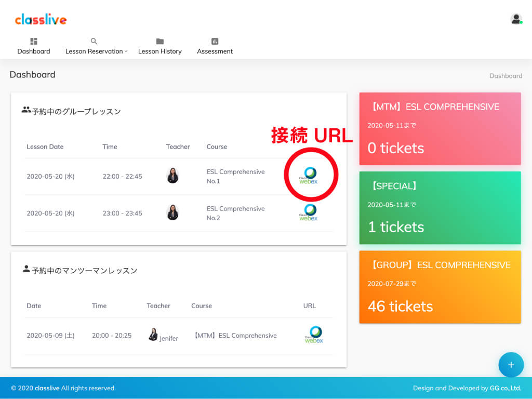Viewport: 532px width, 399px height.
Task: Click the Dashboard breadcrumb link
Action: 506,76
